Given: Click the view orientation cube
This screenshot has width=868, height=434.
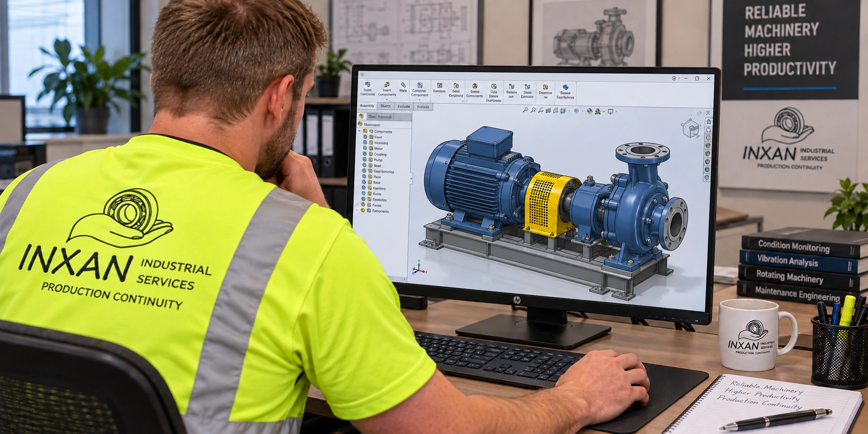Looking at the screenshot, I should [690, 129].
